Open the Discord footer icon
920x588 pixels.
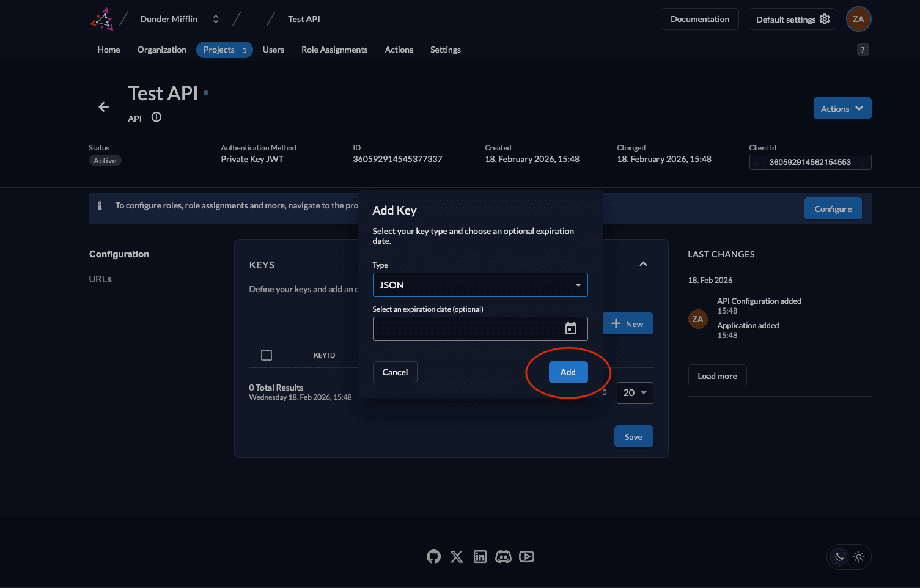coord(503,556)
